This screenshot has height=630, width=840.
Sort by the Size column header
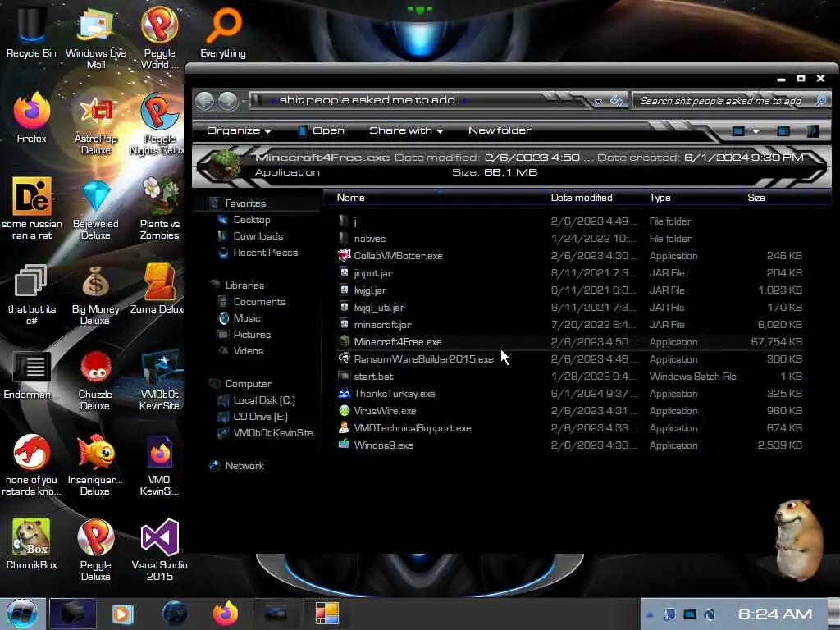coord(774,198)
